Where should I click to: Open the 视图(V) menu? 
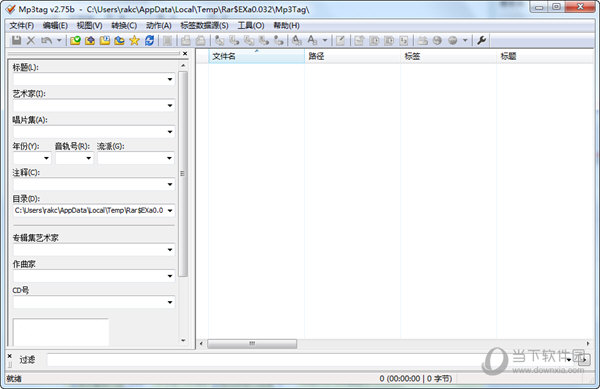[x=90, y=26]
